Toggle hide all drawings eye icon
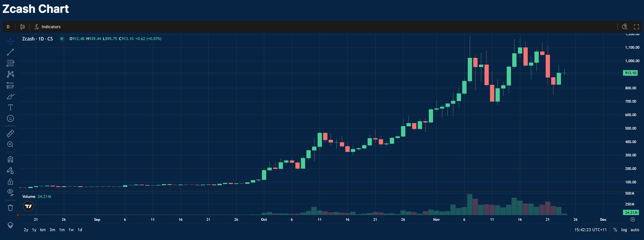This screenshot has width=644, height=240. coord(10,192)
